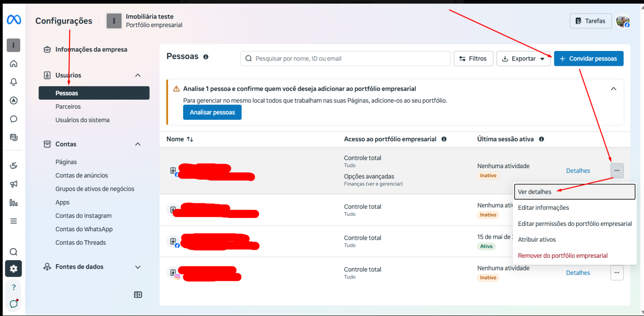Open the Meta logo home link
The image size is (644, 316).
(x=14, y=20)
